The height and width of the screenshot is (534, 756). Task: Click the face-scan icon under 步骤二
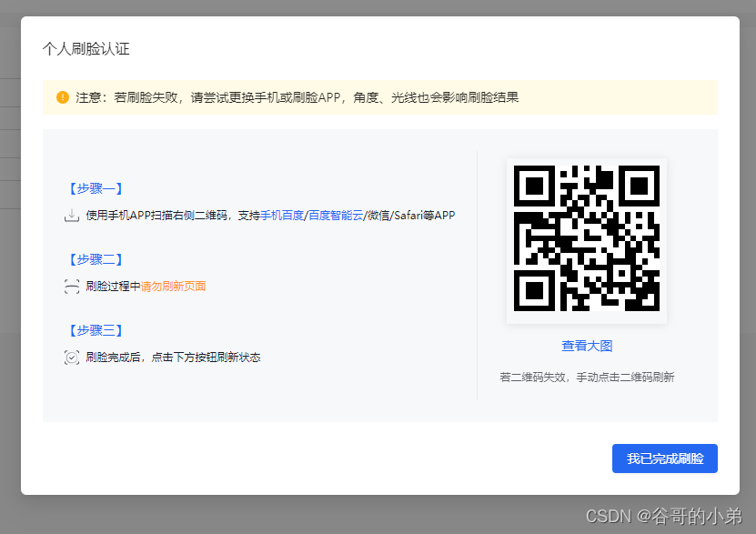point(72,287)
